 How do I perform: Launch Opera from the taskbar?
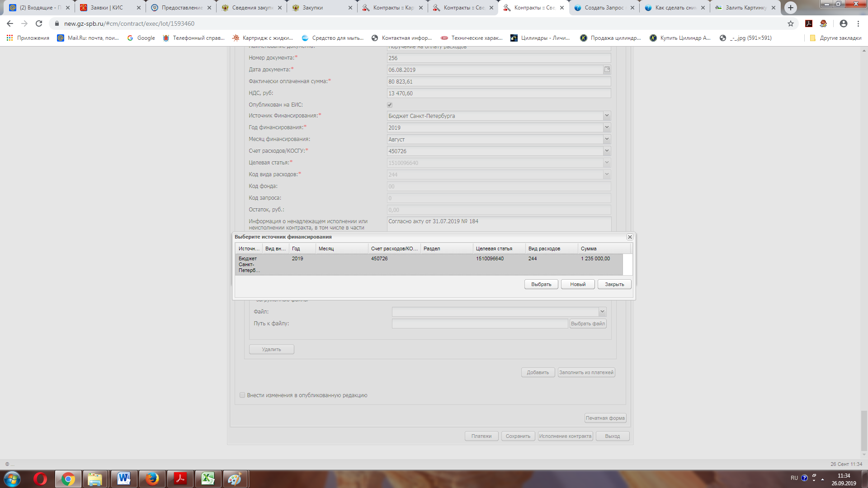pos(40,479)
